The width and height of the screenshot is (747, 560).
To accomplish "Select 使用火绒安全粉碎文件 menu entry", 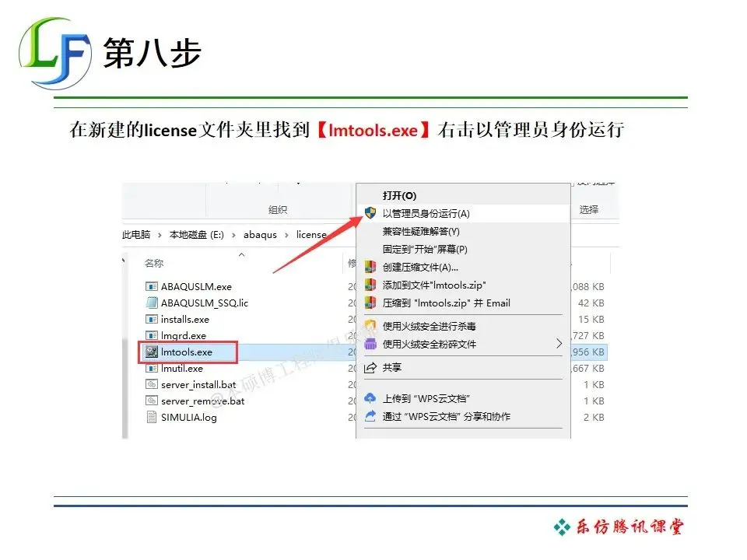I will point(463,345).
